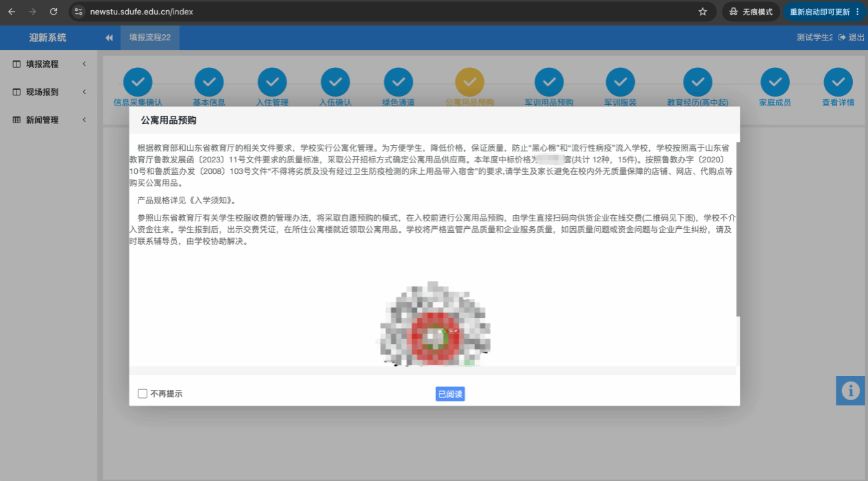Open the blue info help icon

[x=850, y=391]
